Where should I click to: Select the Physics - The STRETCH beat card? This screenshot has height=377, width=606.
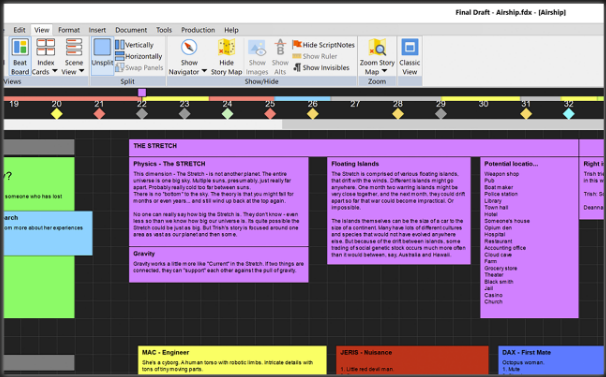(219, 201)
